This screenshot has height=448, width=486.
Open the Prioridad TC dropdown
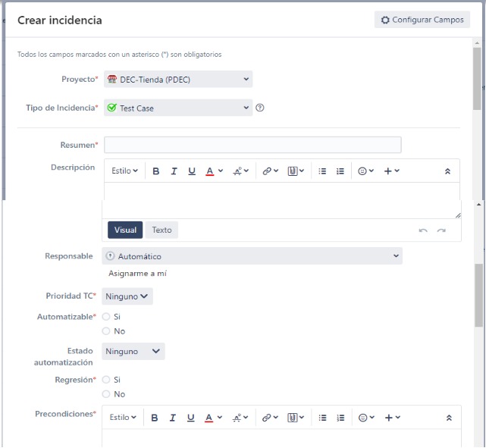pyautogui.click(x=127, y=296)
